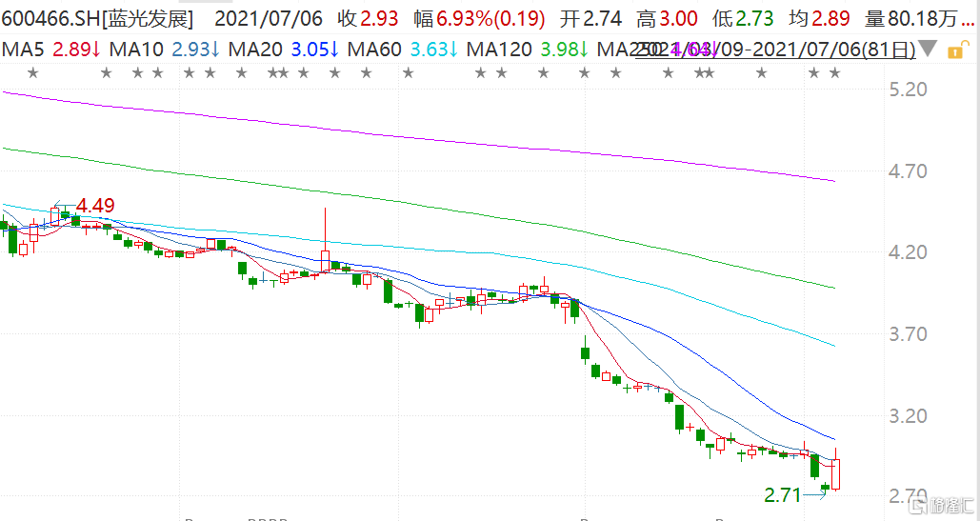The width and height of the screenshot is (980, 521).
Task: Click the high price 高 3.00
Action: click(668, 19)
